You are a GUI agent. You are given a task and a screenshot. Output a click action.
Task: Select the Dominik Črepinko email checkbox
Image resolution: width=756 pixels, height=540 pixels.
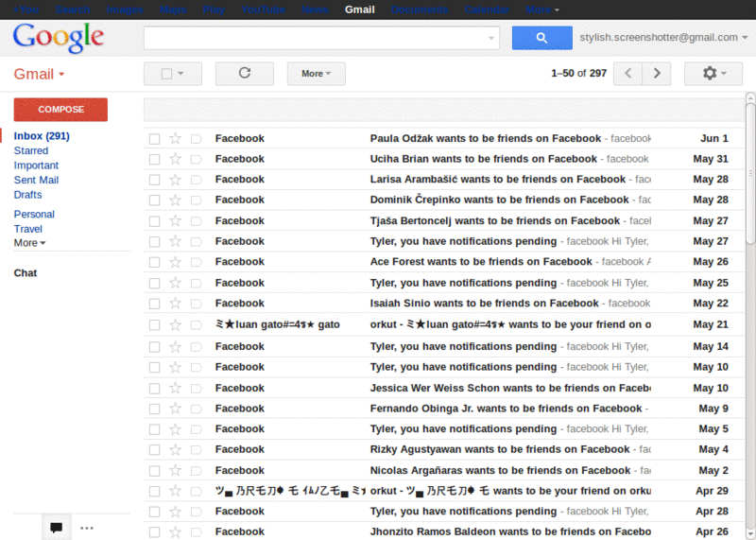tap(154, 200)
